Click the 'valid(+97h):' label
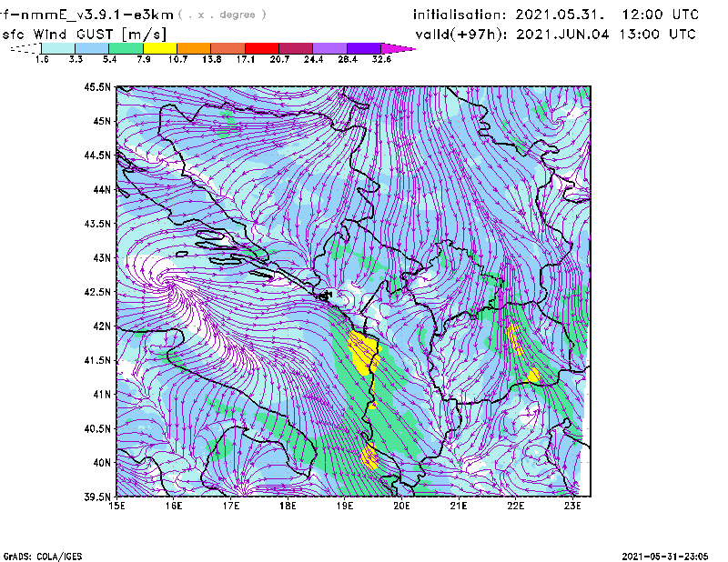This screenshot has height=562, width=728. 461,35
